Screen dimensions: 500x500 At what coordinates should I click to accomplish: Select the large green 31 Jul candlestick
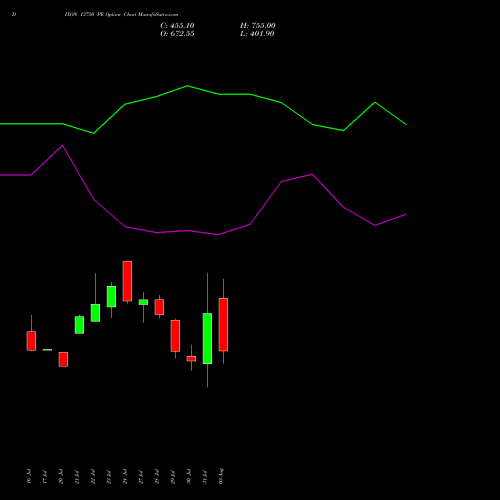[207, 338]
